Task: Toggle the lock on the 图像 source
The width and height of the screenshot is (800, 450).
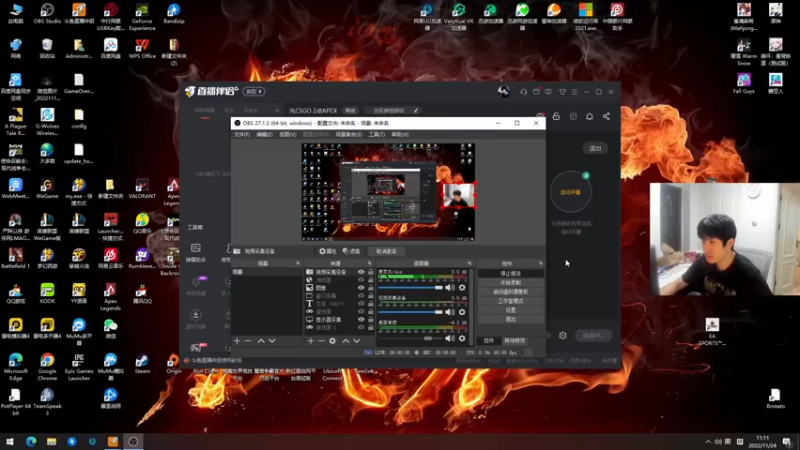Action: click(x=370, y=288)
